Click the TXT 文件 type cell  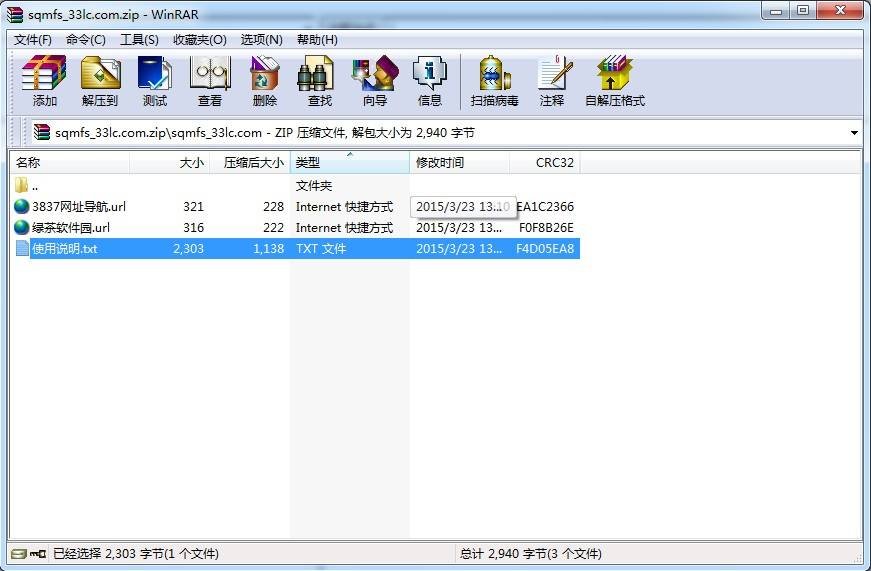coord(321,249)
